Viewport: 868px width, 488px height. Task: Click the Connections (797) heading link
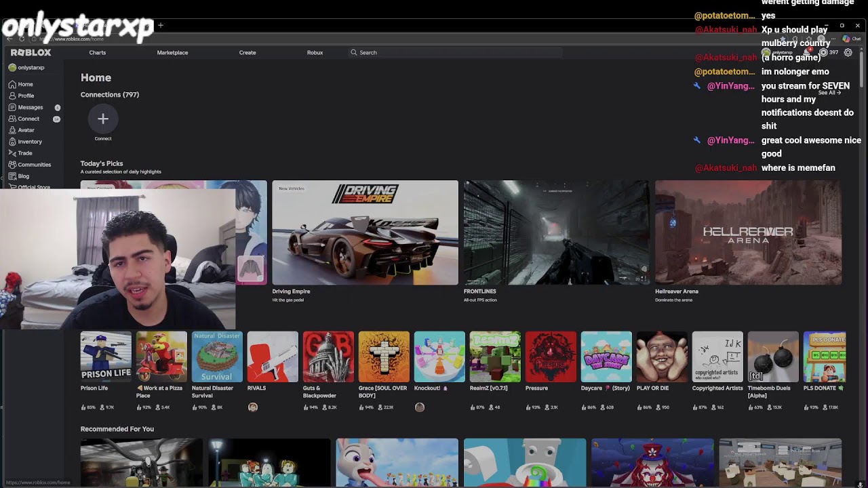tap(110, 95)
